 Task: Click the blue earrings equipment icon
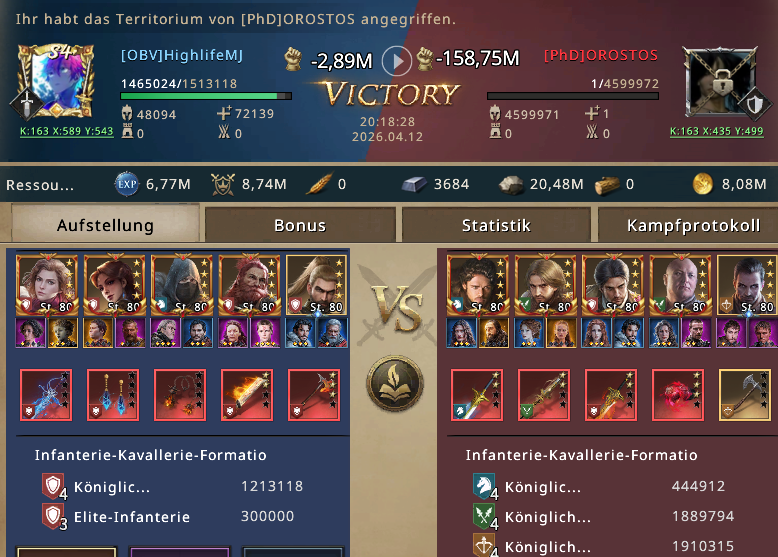[113, 395]
